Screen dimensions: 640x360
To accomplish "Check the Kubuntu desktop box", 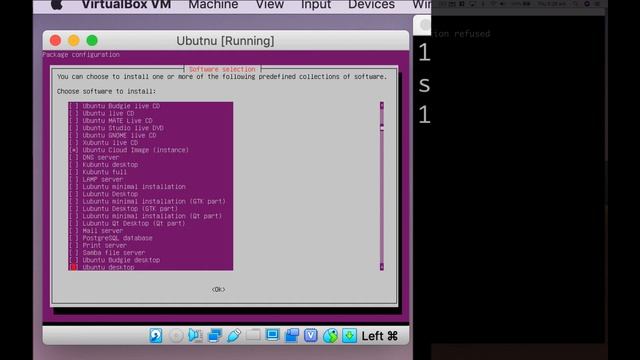I will 74,165.
